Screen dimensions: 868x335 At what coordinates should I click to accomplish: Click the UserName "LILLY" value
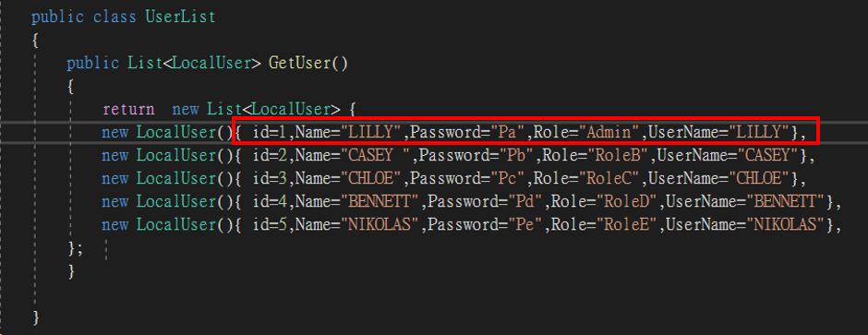tap(759, 132)
